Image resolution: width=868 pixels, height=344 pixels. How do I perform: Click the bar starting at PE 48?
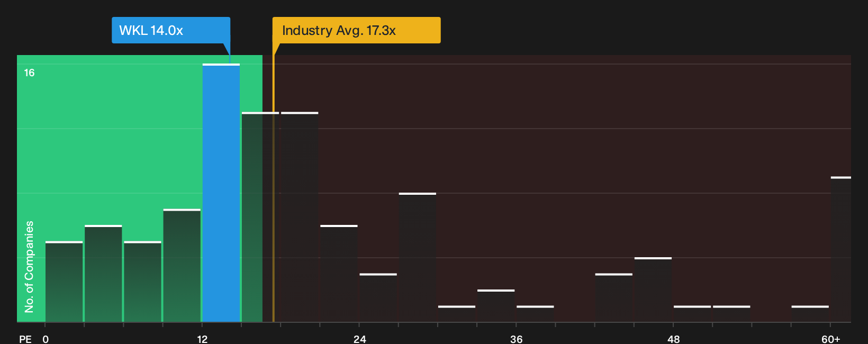coord(692,314)
